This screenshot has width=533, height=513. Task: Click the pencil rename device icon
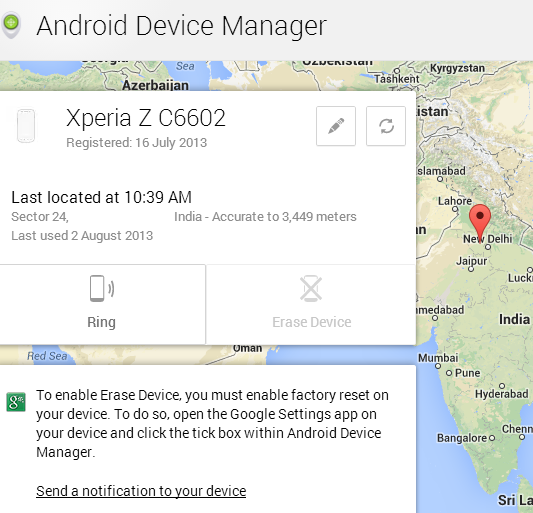pyautogui.click(x=336, y=126)
